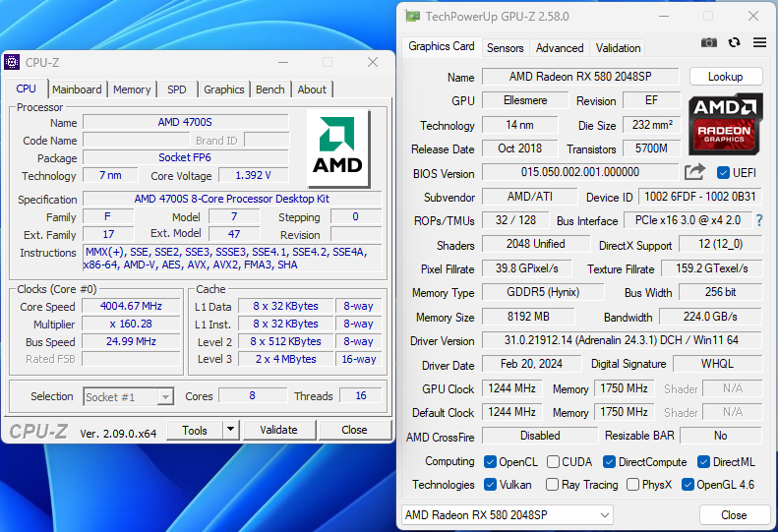Click the Core Voltage value 1.392 V
Image resolution: width=778 pixels, height=532 pixels.
(x=253, y=176)
